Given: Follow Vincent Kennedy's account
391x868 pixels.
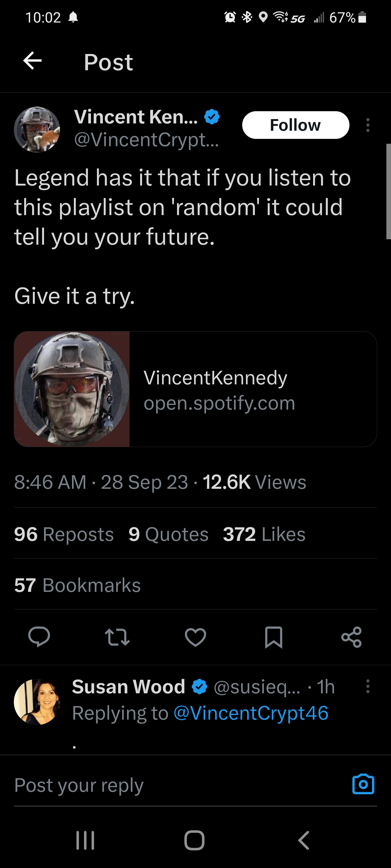Looking at the screenshot, I should point(295,125).
